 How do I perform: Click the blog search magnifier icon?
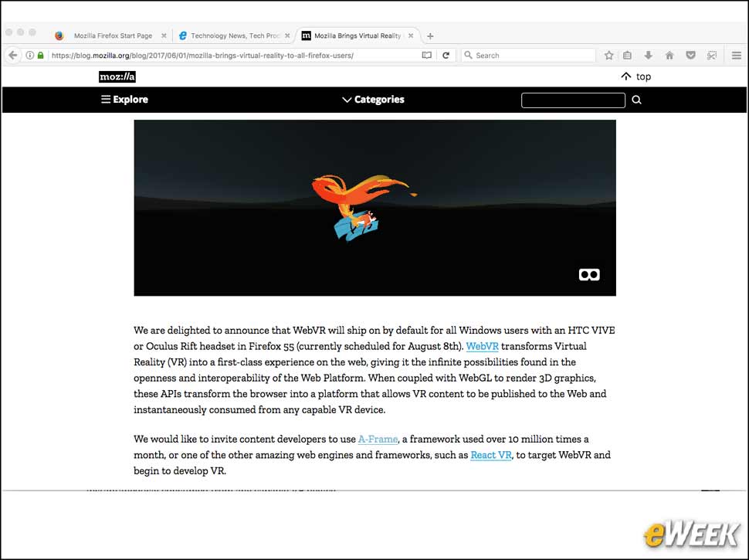tap(637, 100)
